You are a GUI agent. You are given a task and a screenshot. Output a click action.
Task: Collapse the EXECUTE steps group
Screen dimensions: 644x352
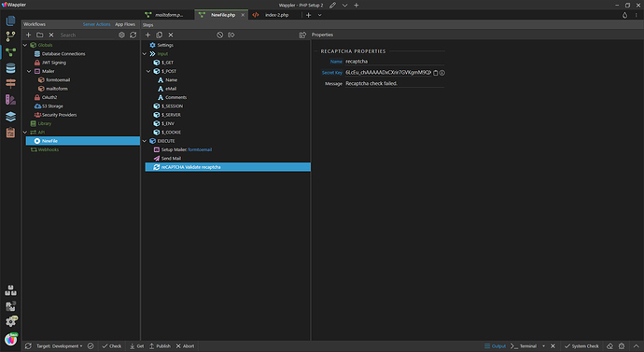[x=144, y=141]
